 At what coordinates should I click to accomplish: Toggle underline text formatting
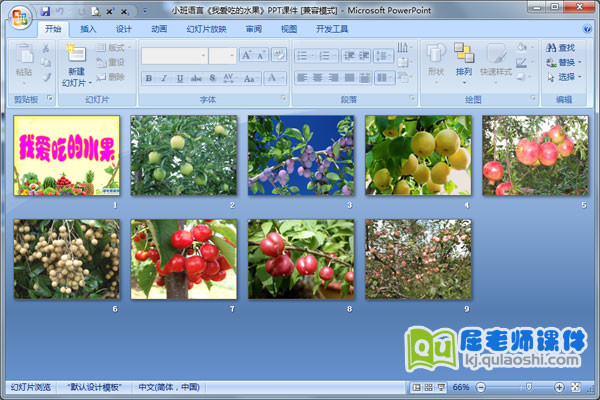[182, 77]
